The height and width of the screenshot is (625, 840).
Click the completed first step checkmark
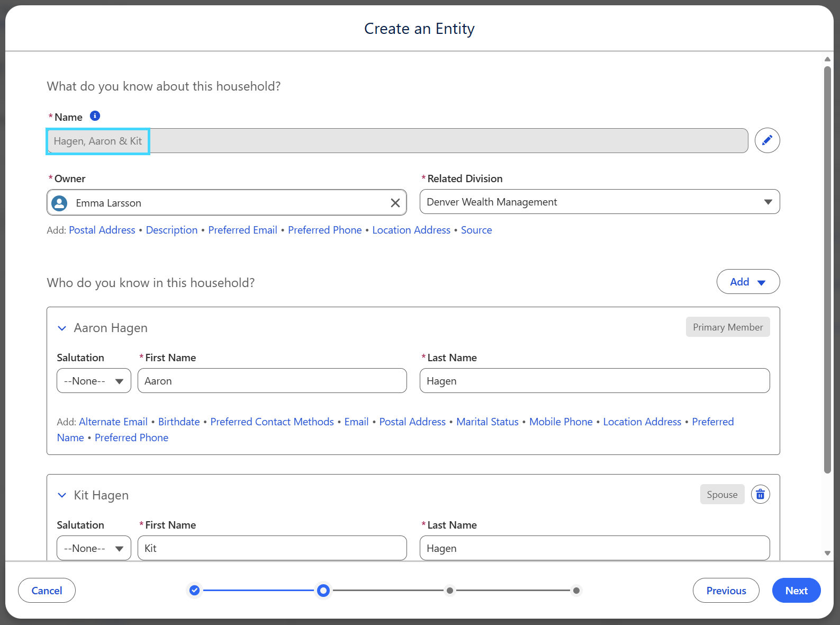[195, 590]
